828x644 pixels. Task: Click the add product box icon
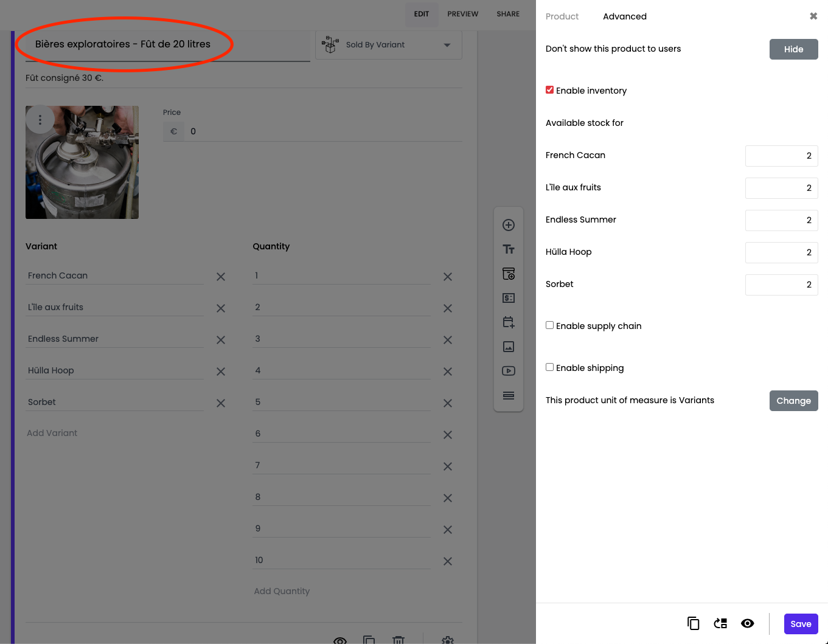coord(509,274)
